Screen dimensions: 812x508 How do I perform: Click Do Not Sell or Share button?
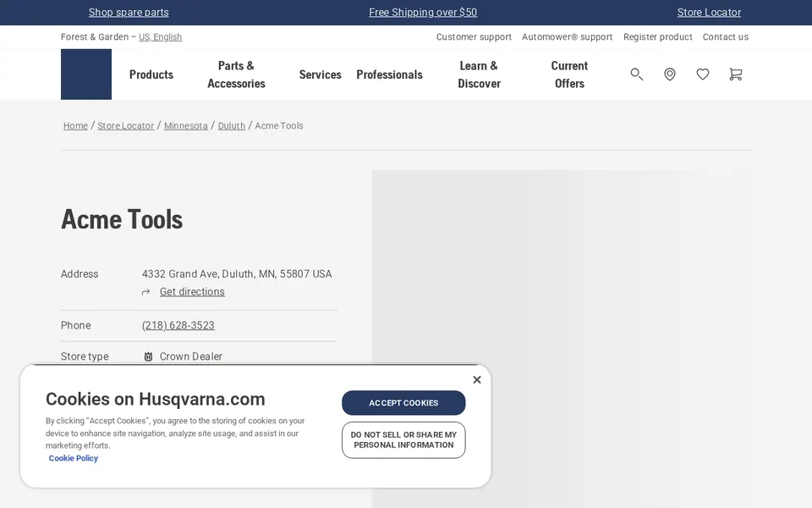(x=403, y=440)
